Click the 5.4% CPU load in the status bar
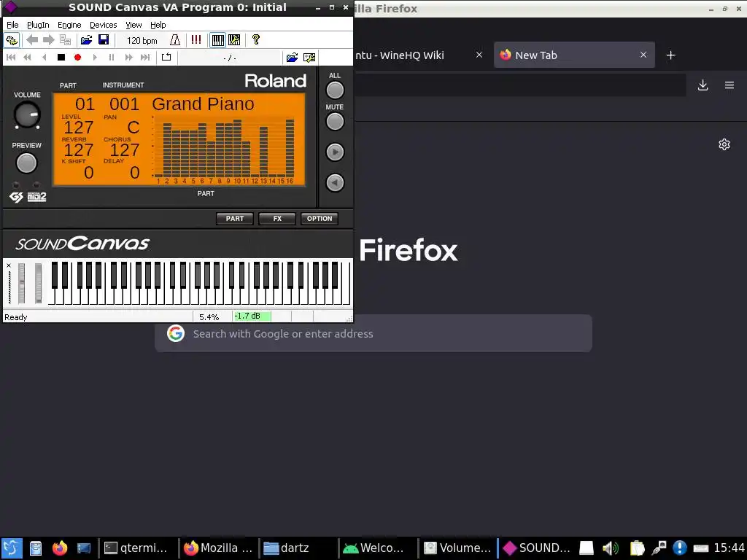747x560 pixels. (209, 316)
